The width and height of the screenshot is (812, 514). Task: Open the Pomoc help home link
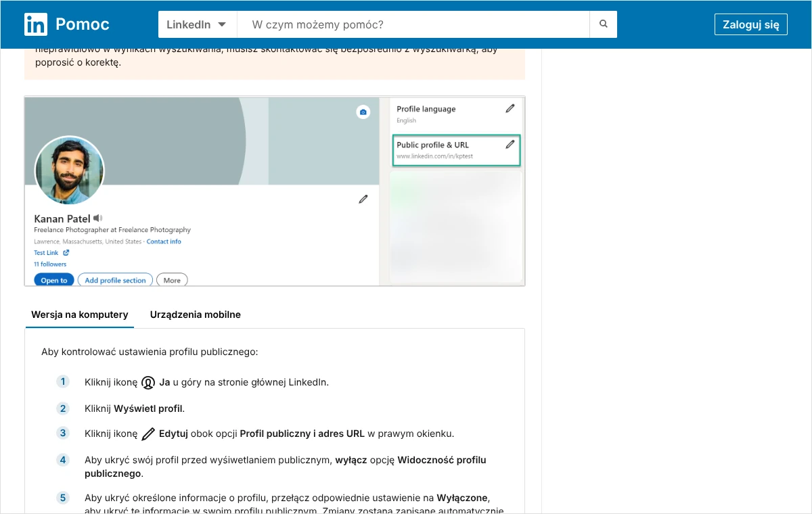[x=83, y=25]
